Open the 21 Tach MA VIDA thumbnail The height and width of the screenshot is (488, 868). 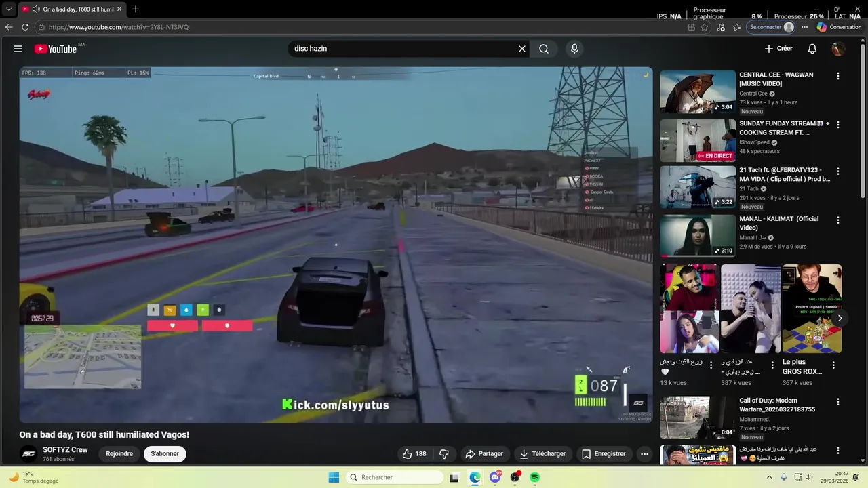click(698, 187)
